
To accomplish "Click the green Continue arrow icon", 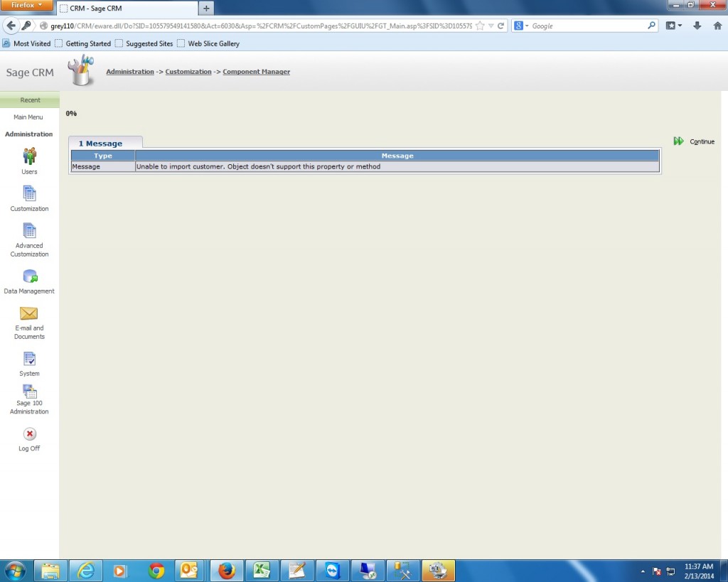I will click(x=678, y=141).
